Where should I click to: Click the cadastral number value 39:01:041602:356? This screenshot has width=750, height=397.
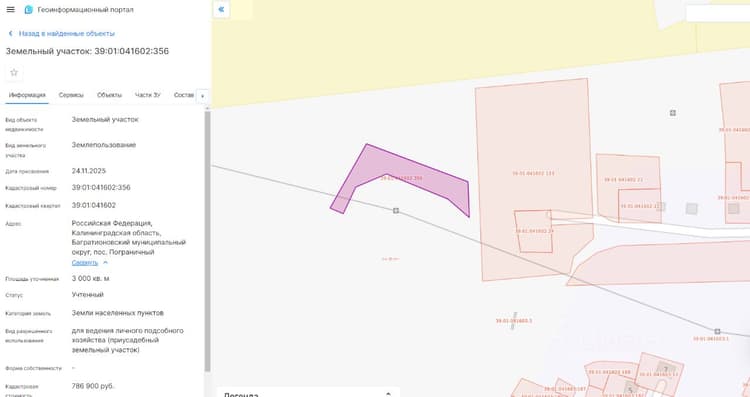[101, 187]
